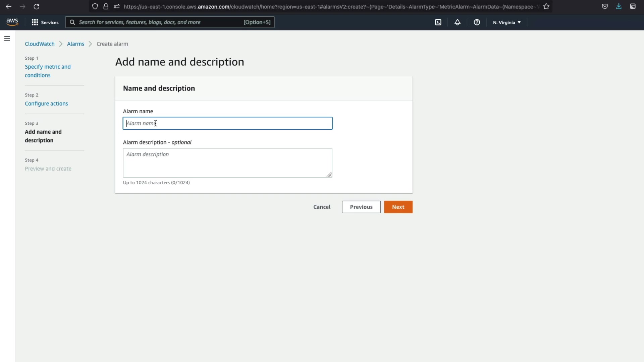
Task: Click the orange Next button
Action: point(398,207)
